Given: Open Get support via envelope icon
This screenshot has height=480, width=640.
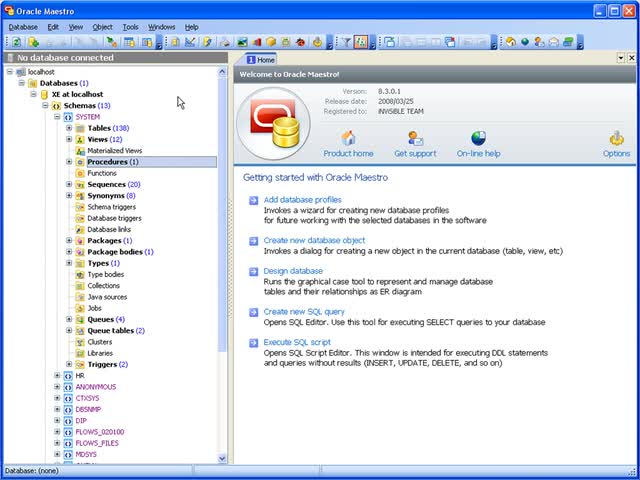Looking at the screenshot, I should click(414, 138).
